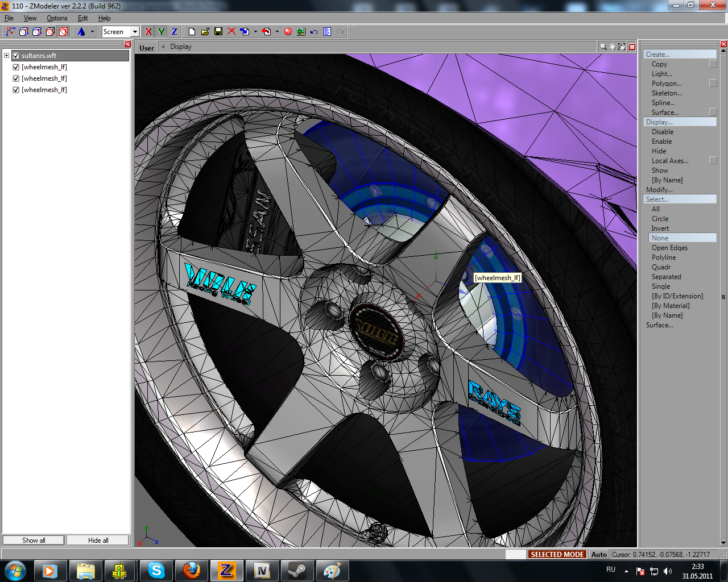Open the File menu
The width and height of the screenshot is (728, 582).
pyautogui.click(x=9, y=18)
